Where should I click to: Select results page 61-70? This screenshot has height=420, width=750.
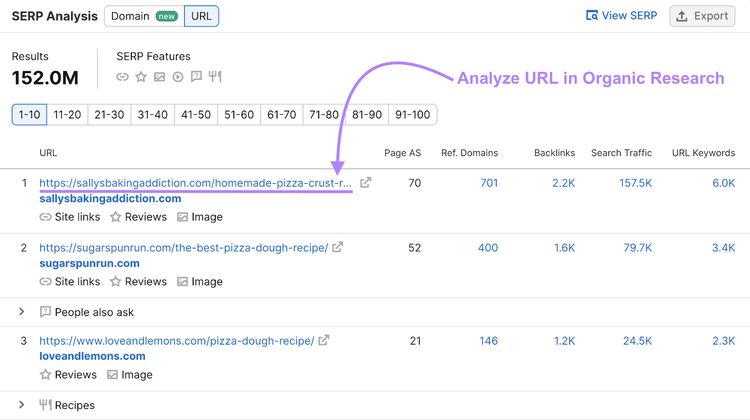click(x=282, y=115)
